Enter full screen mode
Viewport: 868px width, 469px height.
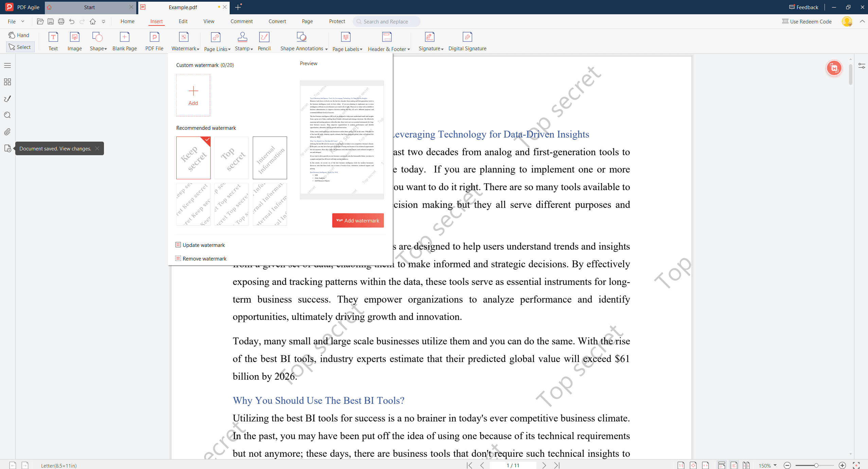(x=856, y=465)
